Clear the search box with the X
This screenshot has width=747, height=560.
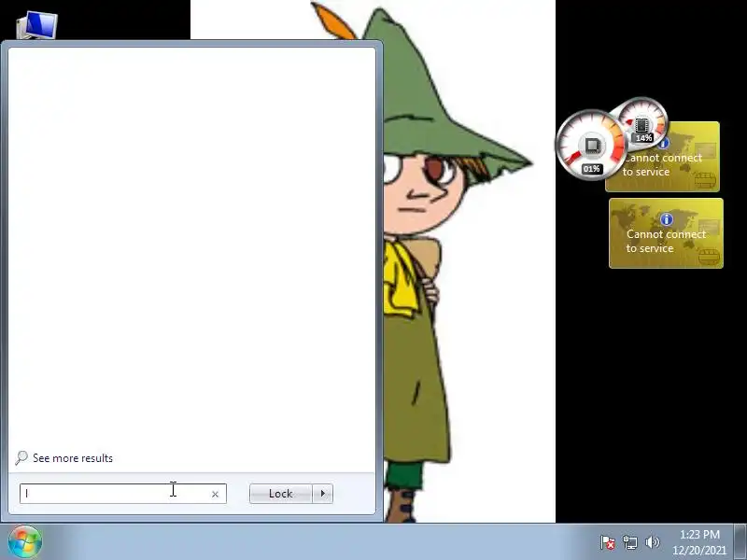(215, 495)
